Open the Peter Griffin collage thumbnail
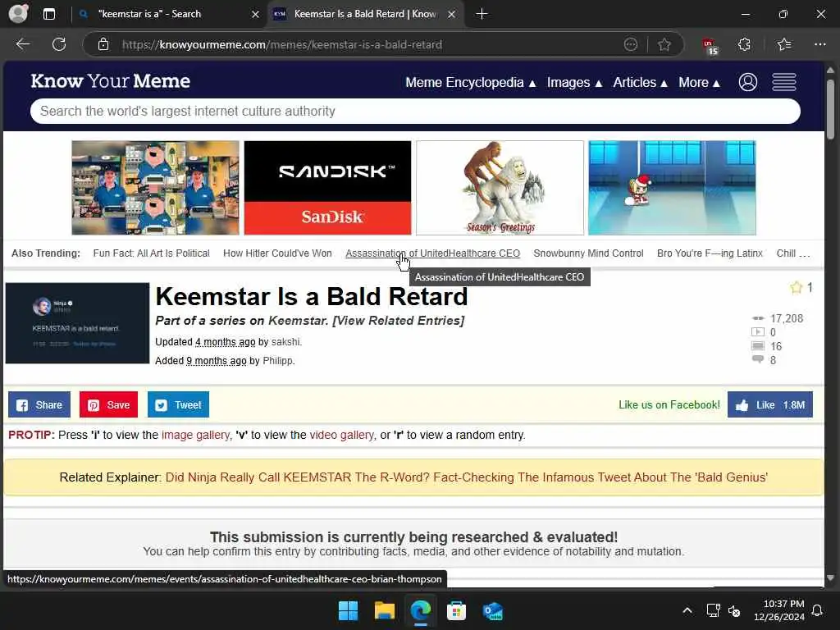840x630 pixels. [155, 188]
